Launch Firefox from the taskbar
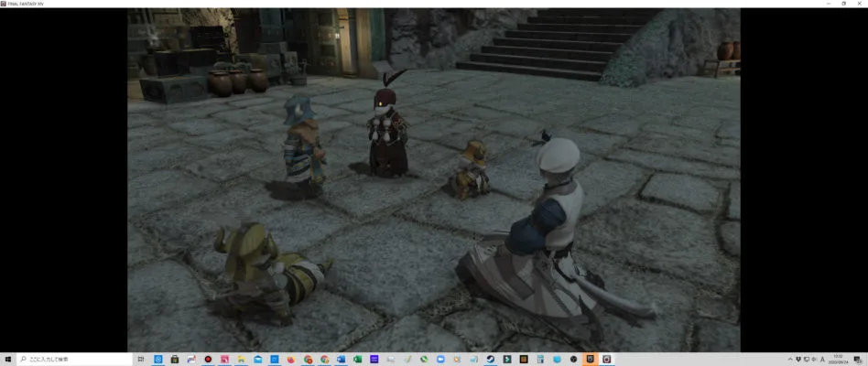This screenshot has width=868, height=366. (291, 360)
